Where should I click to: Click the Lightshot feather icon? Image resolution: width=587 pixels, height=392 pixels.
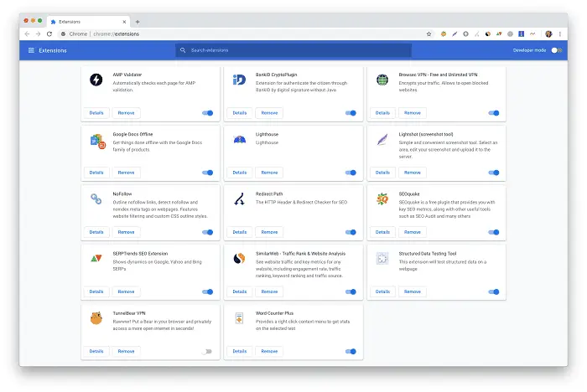(x=382, y=140)
